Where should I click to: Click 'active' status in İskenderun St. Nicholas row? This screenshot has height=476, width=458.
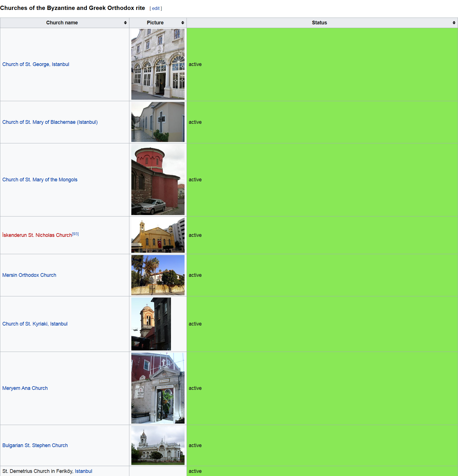(x=195, y=235)
